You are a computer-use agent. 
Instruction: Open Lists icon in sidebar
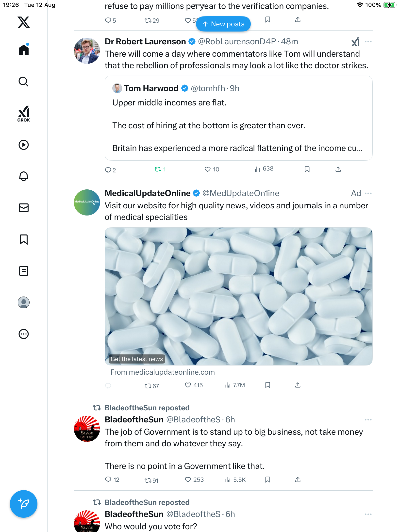pos(24,271)
